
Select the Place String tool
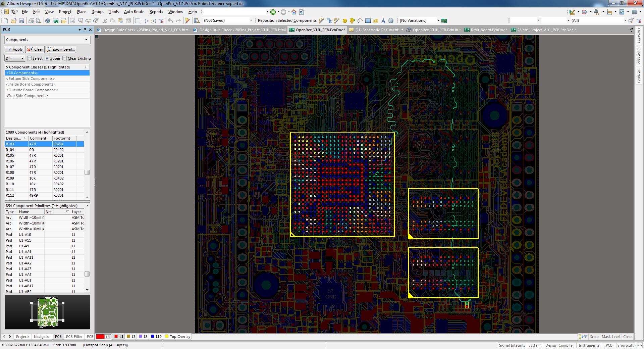click(x=384, y=20)
